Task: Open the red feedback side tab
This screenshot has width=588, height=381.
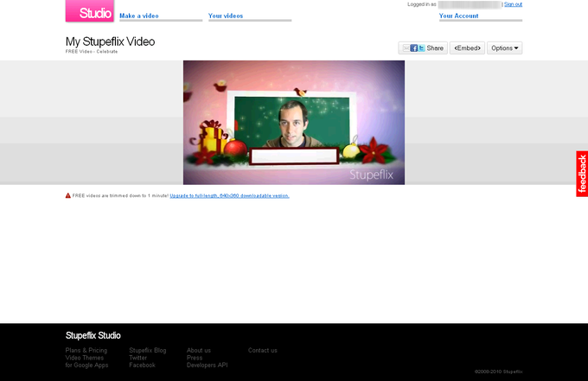Action: click(x=582, y=174)
